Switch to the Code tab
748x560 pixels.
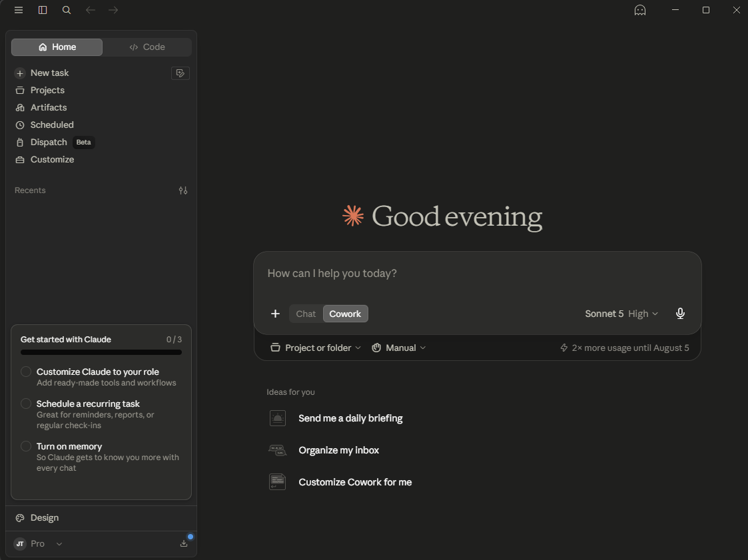click(x=147, y=47)
